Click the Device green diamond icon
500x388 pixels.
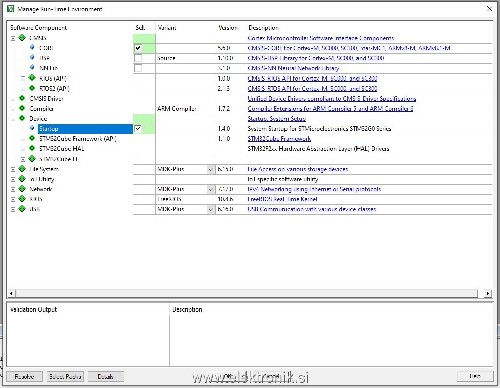coord(22,118)
